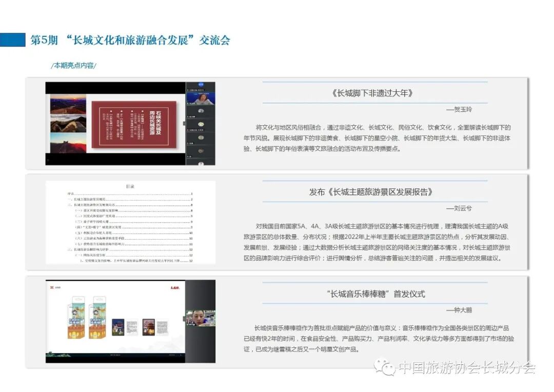This screenshot has height=392, width=554.
Task: Click the paragraph beginning 将文化与地区风俗相融合
Action: point(377,138)
